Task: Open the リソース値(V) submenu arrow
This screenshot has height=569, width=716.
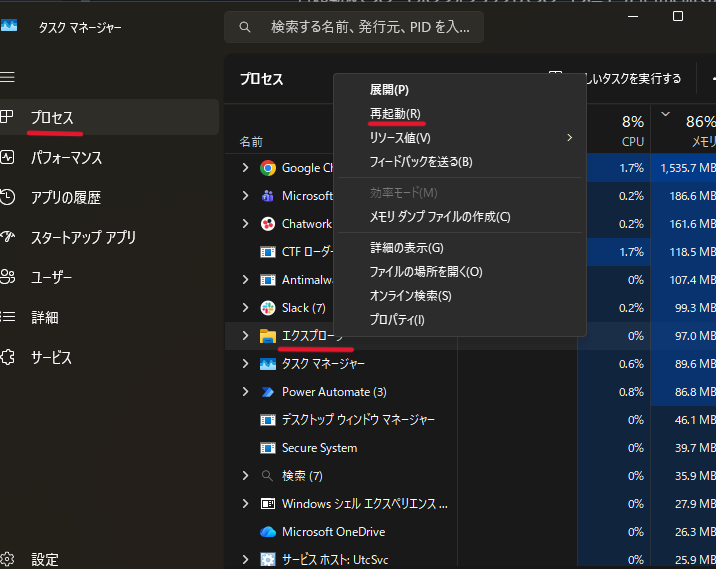Action: point(569,137)
